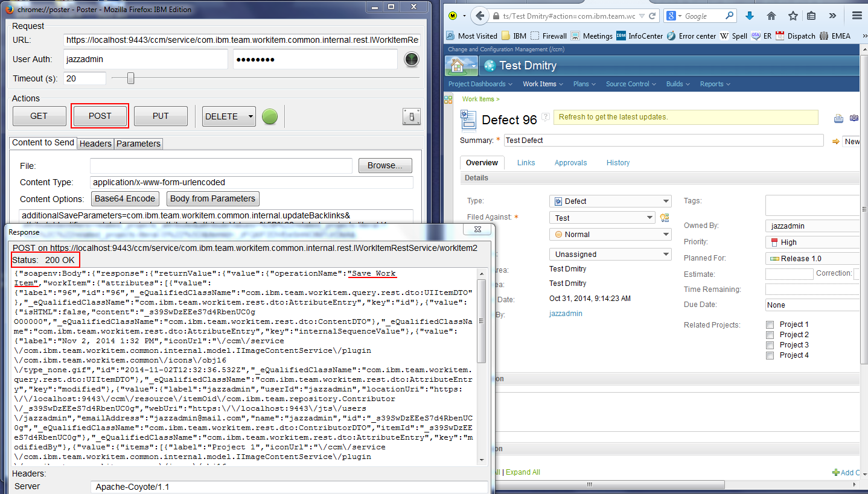Image resolution: width=868 pixels, height=494 pixels.
Task: Click Google search magnifier icon
Action: 730,16
